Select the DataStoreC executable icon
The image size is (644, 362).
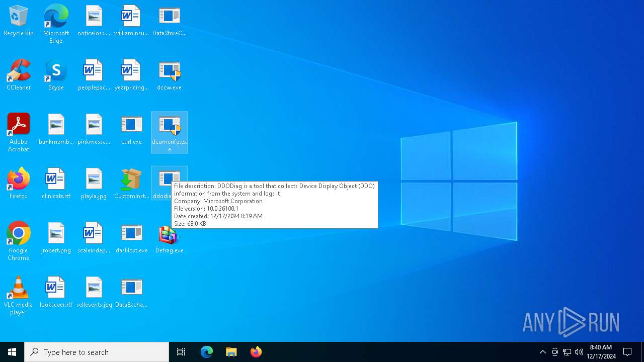(170, 21)
